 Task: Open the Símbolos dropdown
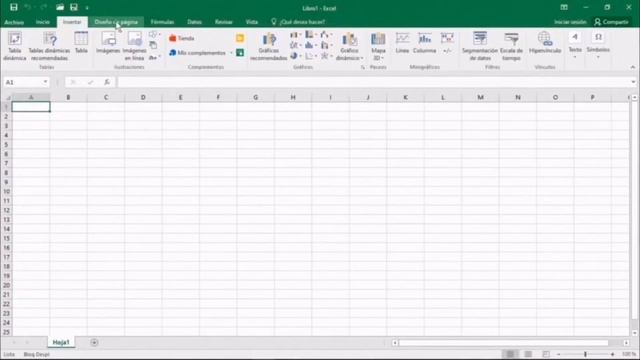click(x=598, y=46)
